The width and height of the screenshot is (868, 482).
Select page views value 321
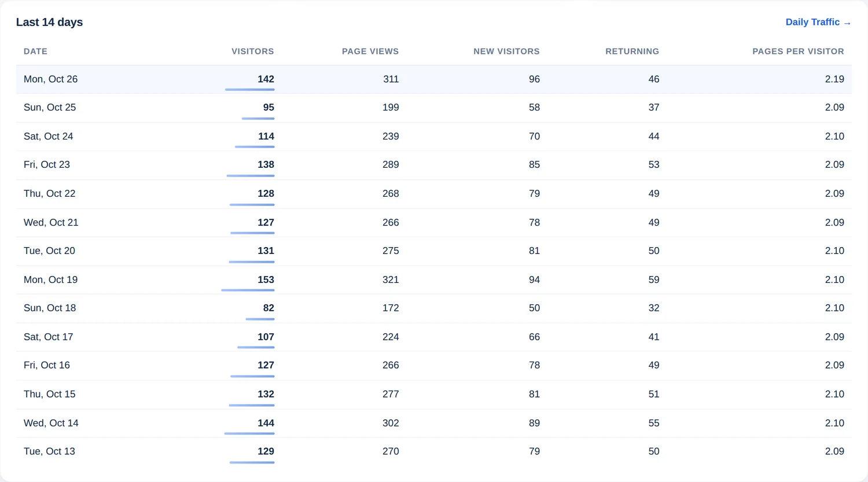(x=391, y=280)
